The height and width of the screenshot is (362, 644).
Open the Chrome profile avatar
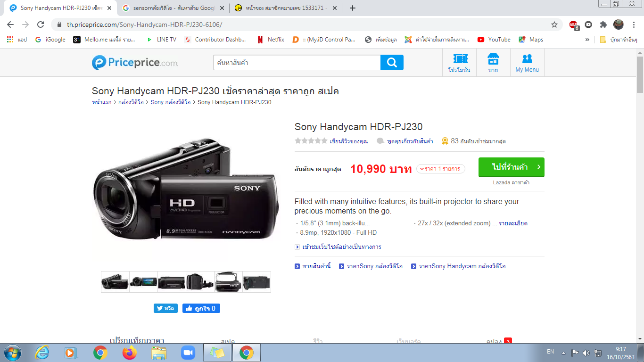pyautogui.click(x=618, y=25)
